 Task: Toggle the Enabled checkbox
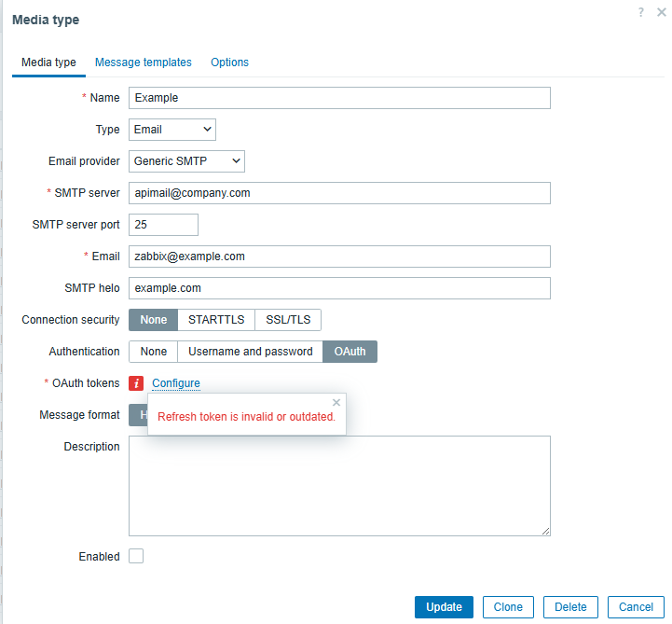point(136,557)
